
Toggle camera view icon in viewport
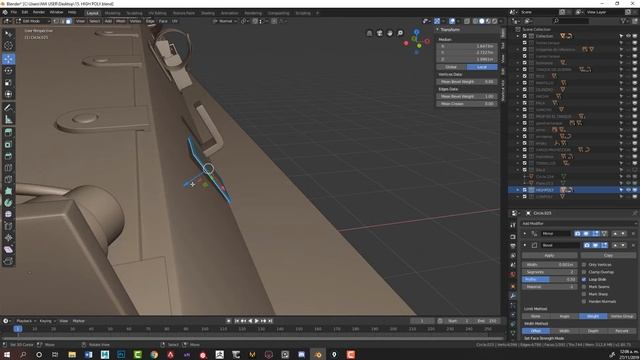tap(380, 33)
